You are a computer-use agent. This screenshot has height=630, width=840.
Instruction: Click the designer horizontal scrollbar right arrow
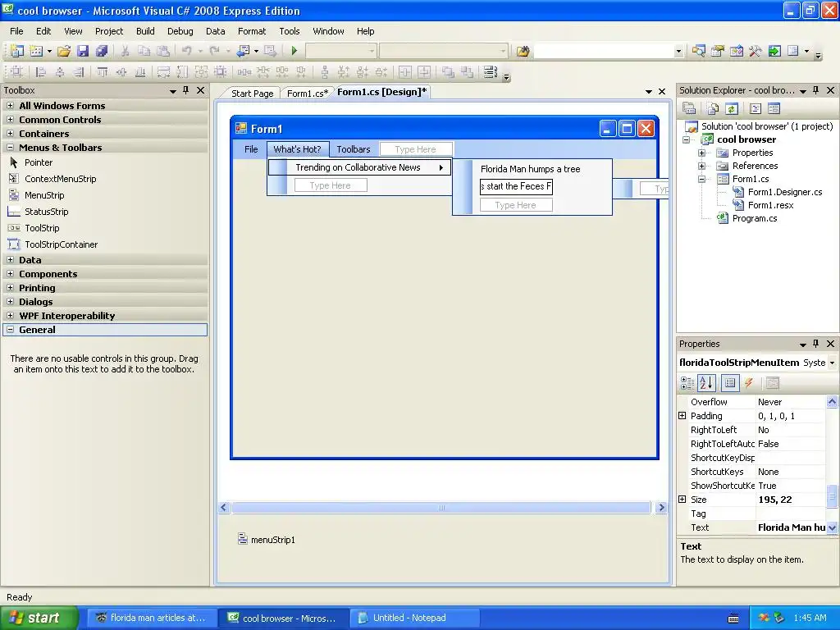661,507
